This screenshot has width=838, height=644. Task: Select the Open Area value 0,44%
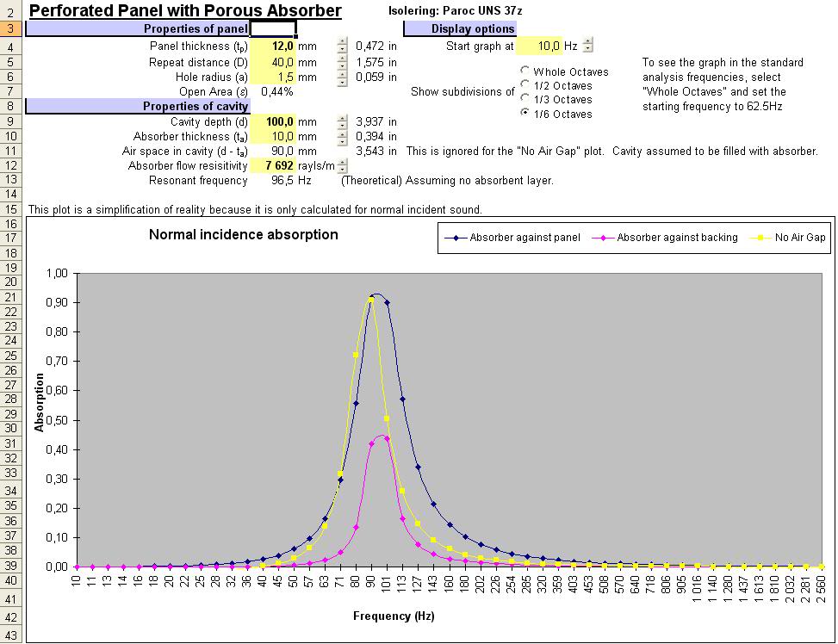coord(276,92)
